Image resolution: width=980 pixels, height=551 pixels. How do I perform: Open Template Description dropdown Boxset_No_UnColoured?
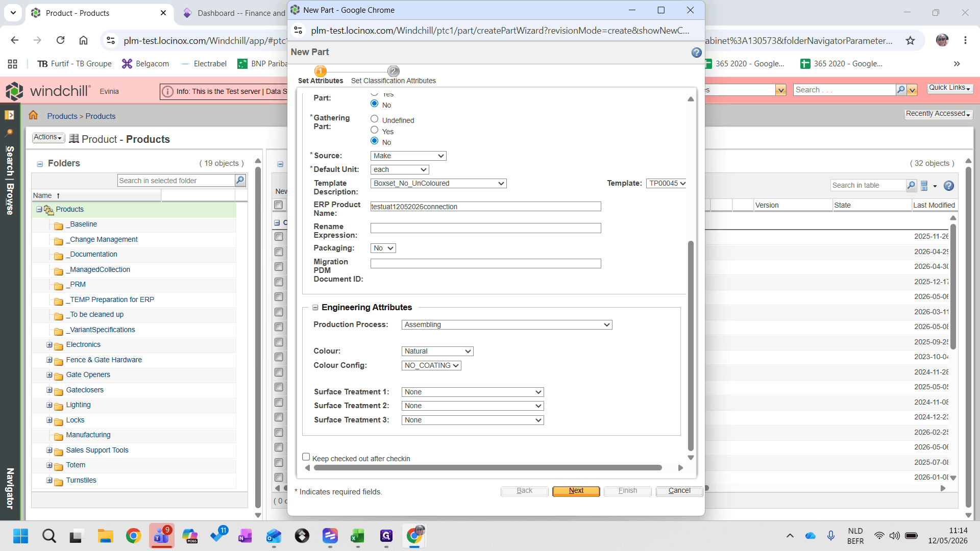point(438,183)
